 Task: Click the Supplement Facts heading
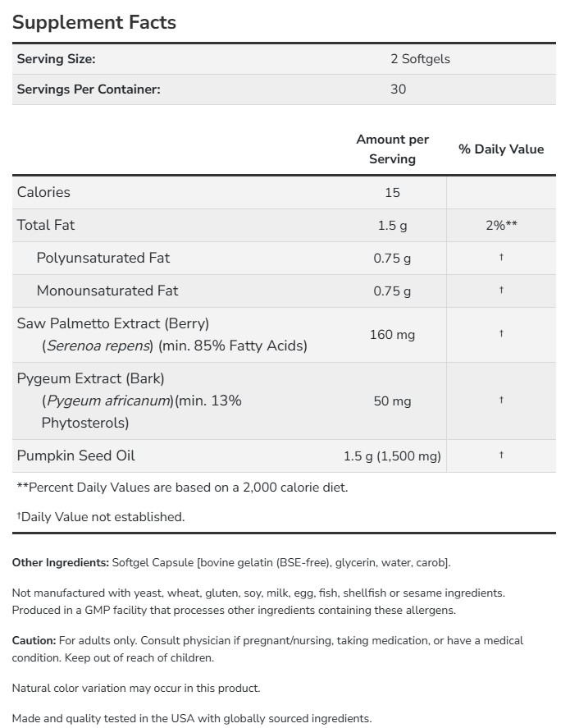coord(94,22)
